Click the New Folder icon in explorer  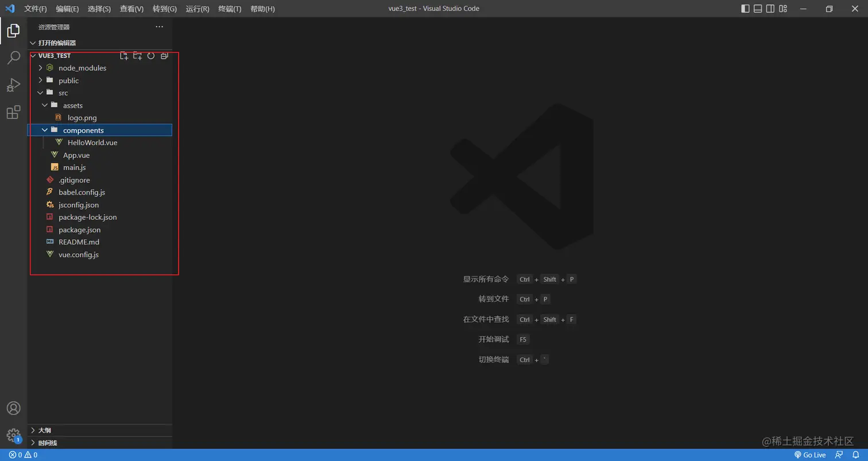[137, 56]
